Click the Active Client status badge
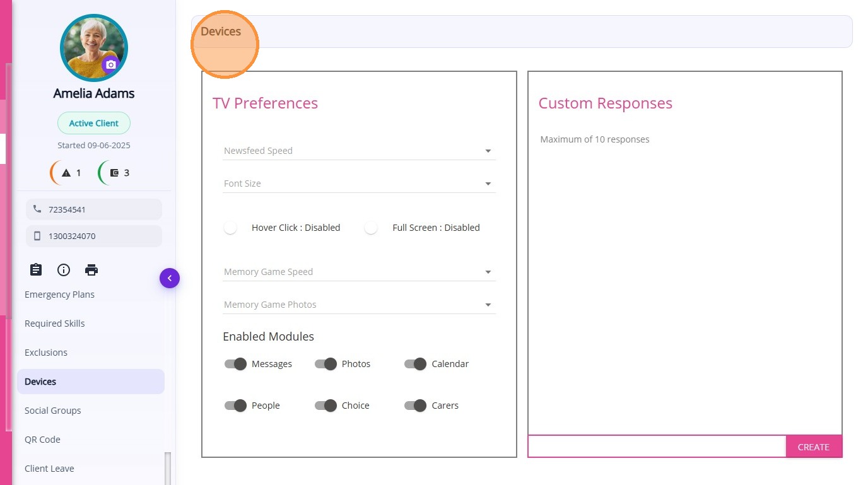This screenshot has width=868, height=485. click(x=94, y=123)
